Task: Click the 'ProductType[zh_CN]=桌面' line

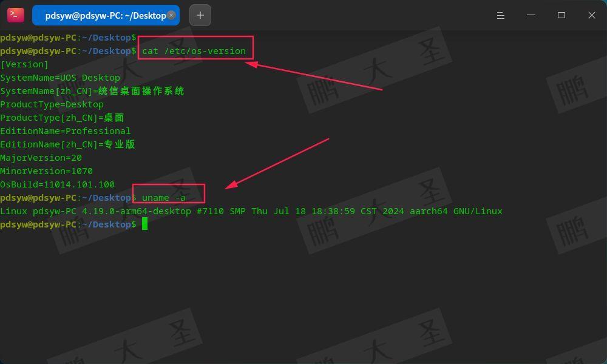Action: point(62,118)
